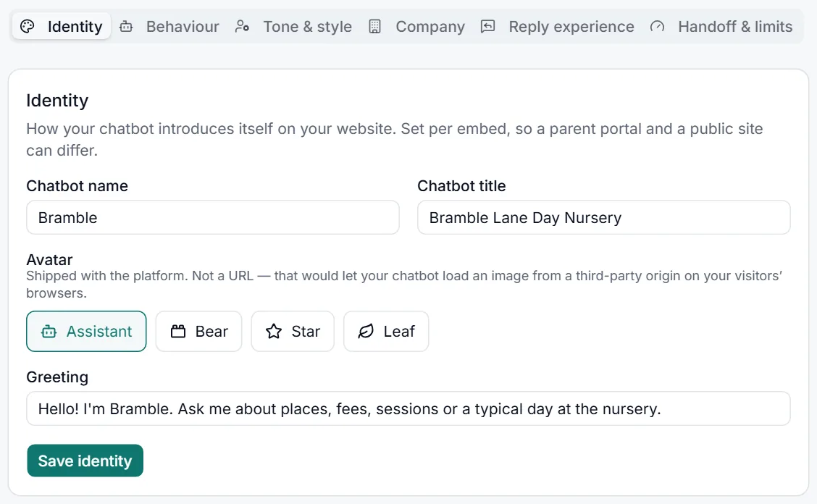Screen dimensions: 817x504
Task: Click the Save identity button
Action: [85, 461]
